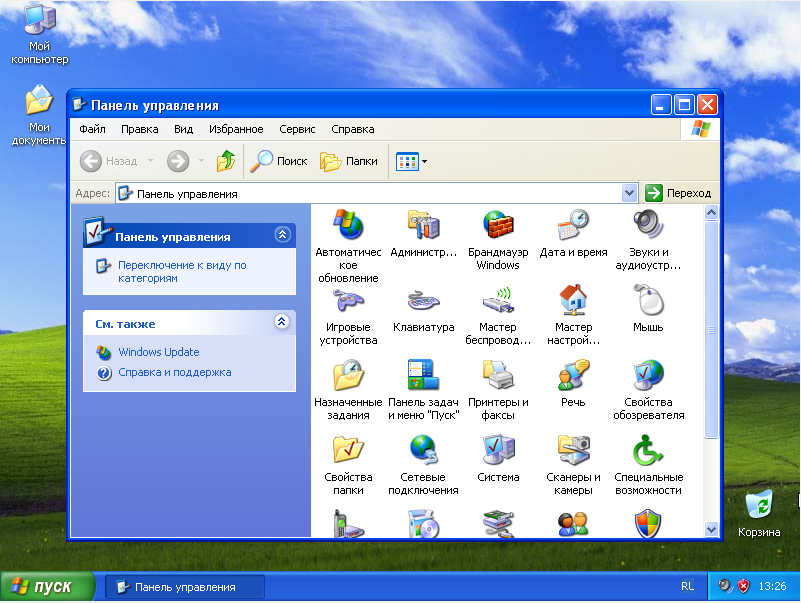Image resolution: width=801 pixels, height=603 pixels.
Task: Open the Forward button history dropdown arrow
Action: click(201, 161)
